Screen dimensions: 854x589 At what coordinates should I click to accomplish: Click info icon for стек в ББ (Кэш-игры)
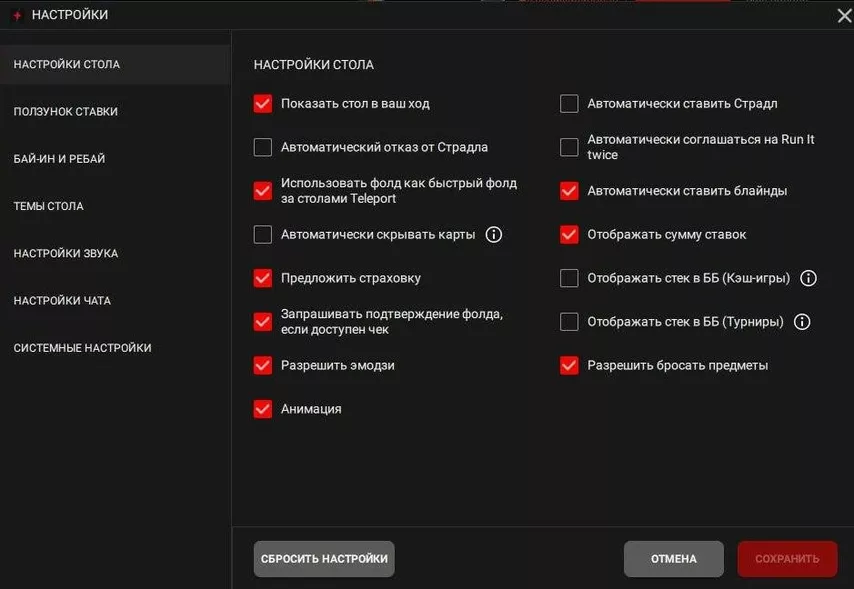coord(809,278)
